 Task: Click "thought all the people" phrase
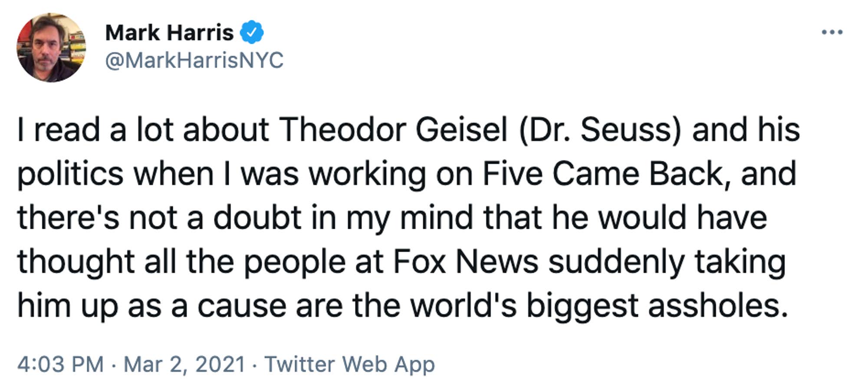click(181, 261)
